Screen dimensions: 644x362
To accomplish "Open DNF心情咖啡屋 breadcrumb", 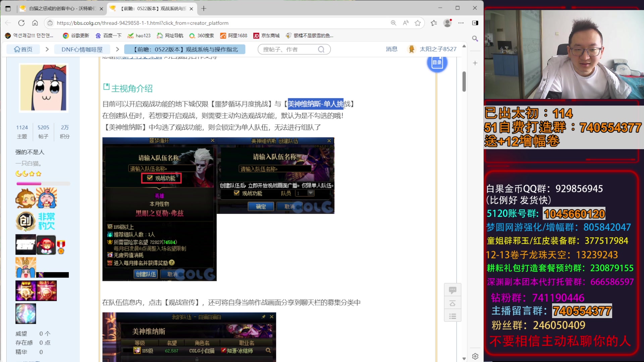I will [82, 49].
